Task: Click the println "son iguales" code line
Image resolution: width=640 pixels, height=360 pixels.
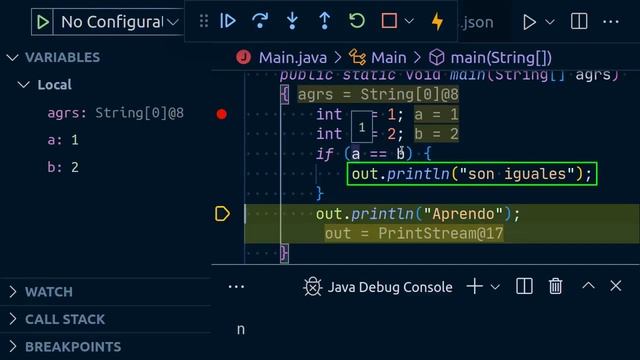Action: [x=471, y=174]
